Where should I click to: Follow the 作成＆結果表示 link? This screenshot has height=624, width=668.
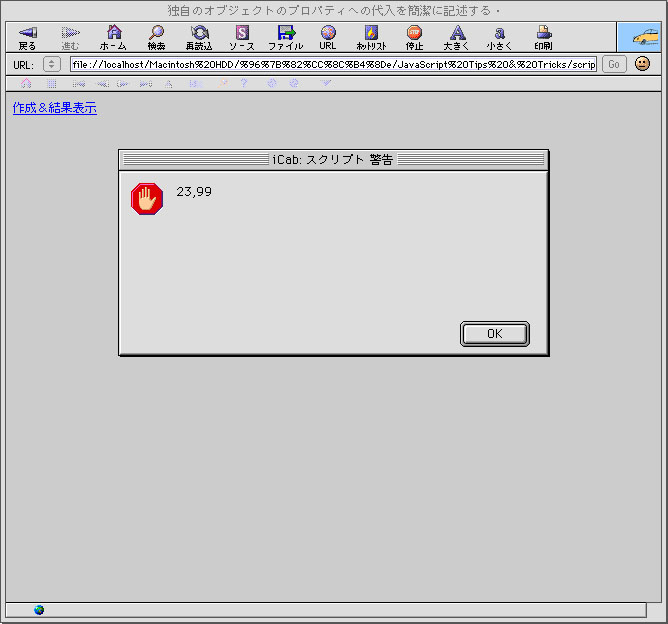tap(55, 108)
